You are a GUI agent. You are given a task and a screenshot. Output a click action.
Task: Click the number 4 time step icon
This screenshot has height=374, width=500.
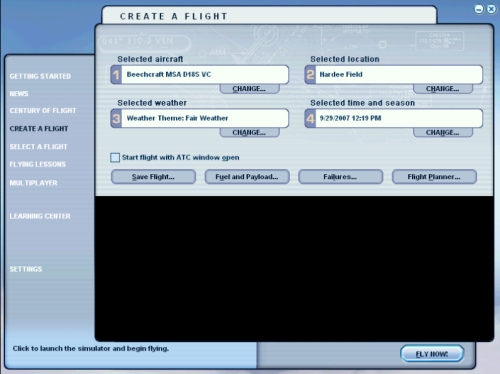310,118
